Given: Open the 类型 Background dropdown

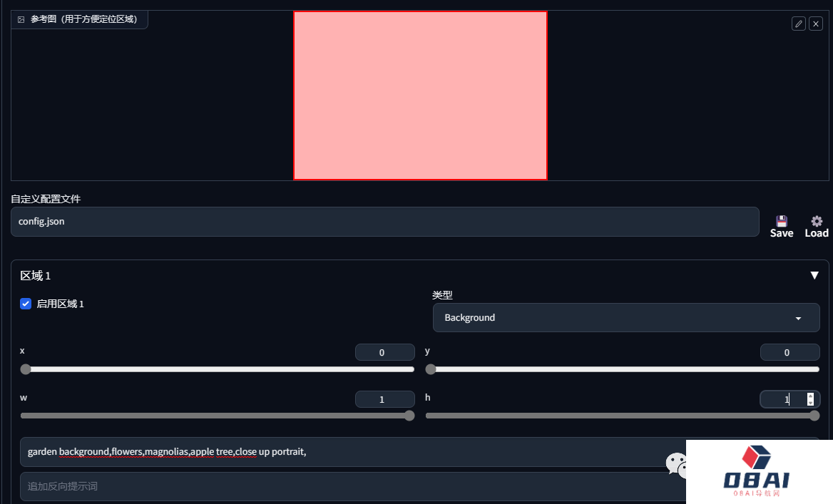Looking at the screenshot, I should pos(625,318).
